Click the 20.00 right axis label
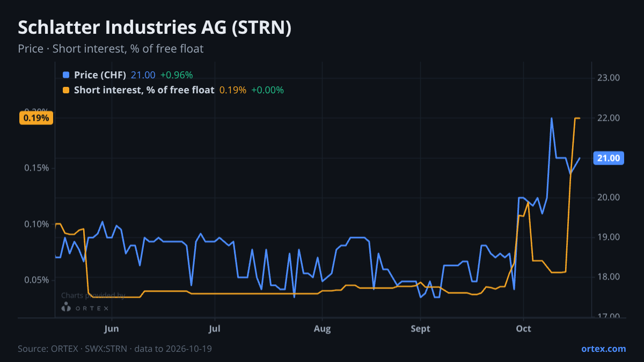The width and height of the screenshot is (644, 362). (608, 197)
